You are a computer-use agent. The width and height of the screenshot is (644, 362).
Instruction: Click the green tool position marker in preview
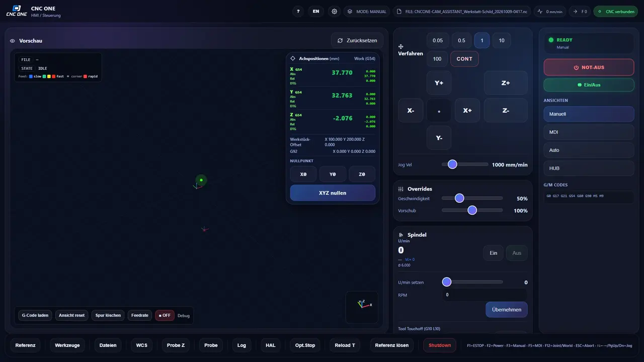[201, 180]
